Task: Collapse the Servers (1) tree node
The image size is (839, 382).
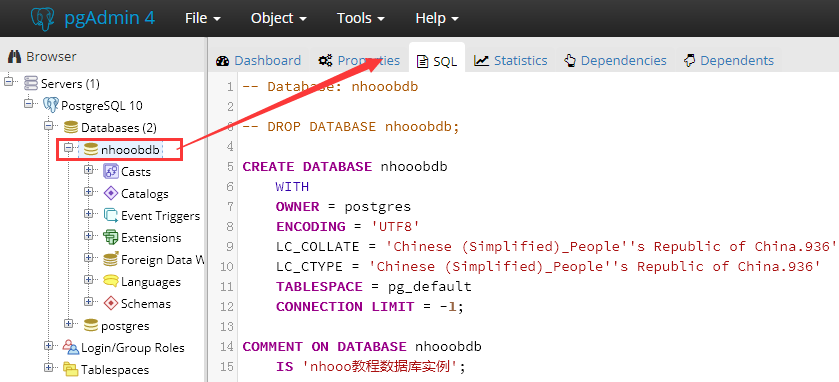Action: tap(9, 81)
